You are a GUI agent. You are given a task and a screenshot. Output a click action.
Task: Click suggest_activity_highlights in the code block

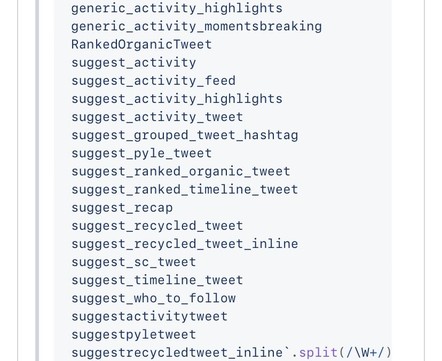pyautogui.click(x=177, y=99)
